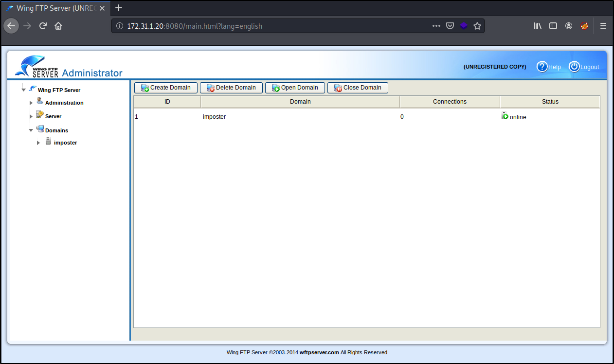Open page actions three-dot menu
Viewport: 614px width, 364px height.
point(436,26)
